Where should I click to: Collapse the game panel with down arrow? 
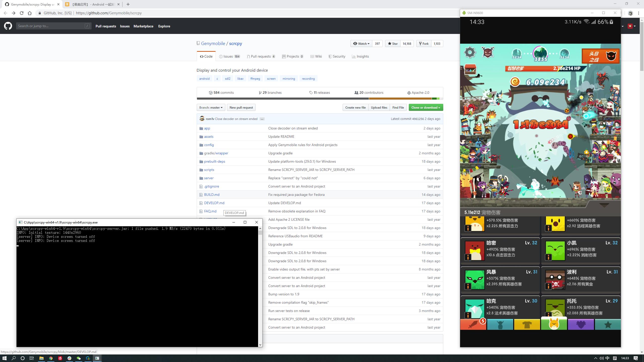(x=604, y=205)
